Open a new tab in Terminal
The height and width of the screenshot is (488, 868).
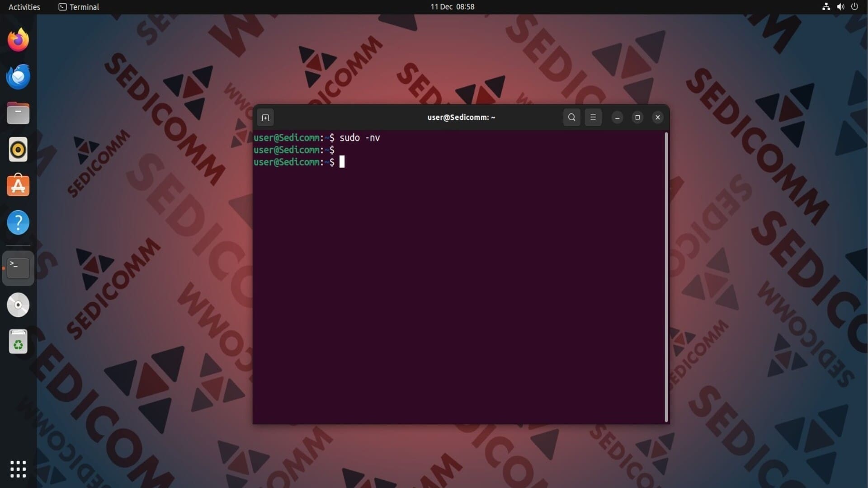click(265, 117)
